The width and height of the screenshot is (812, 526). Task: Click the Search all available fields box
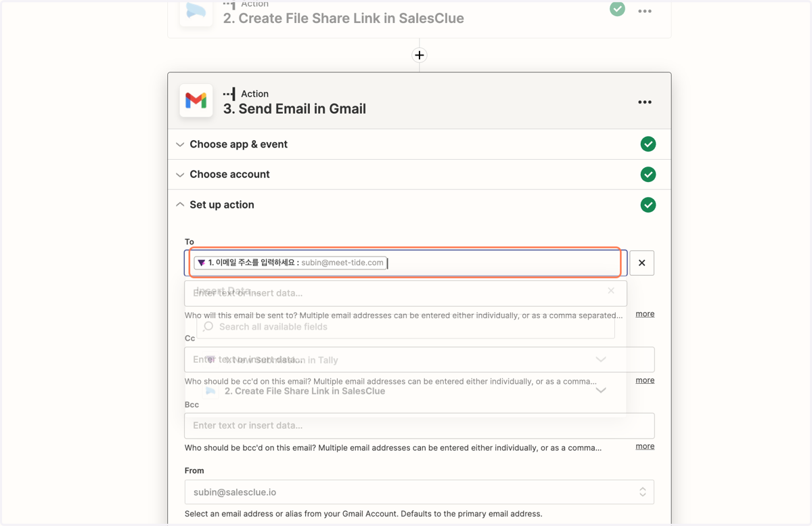click(406, 327)
